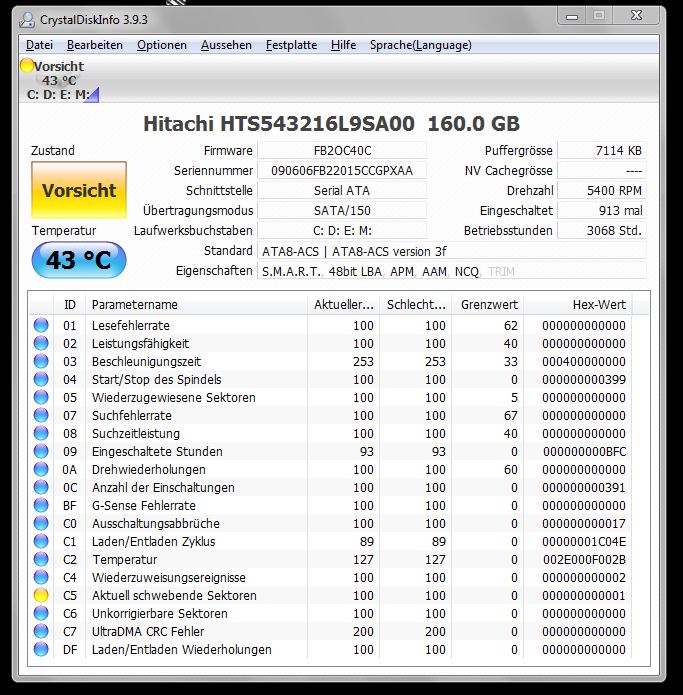Viewport: 683px width, 695px height.
Task: Click the status icon for Leistungsfähigkeit
Action: click(41, 344)
